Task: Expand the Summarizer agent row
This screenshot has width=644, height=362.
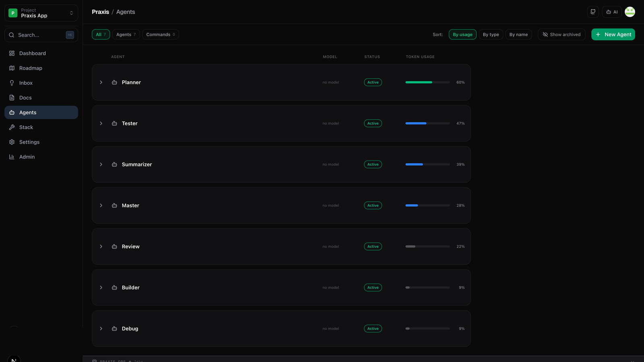Action: coord(101,165)
